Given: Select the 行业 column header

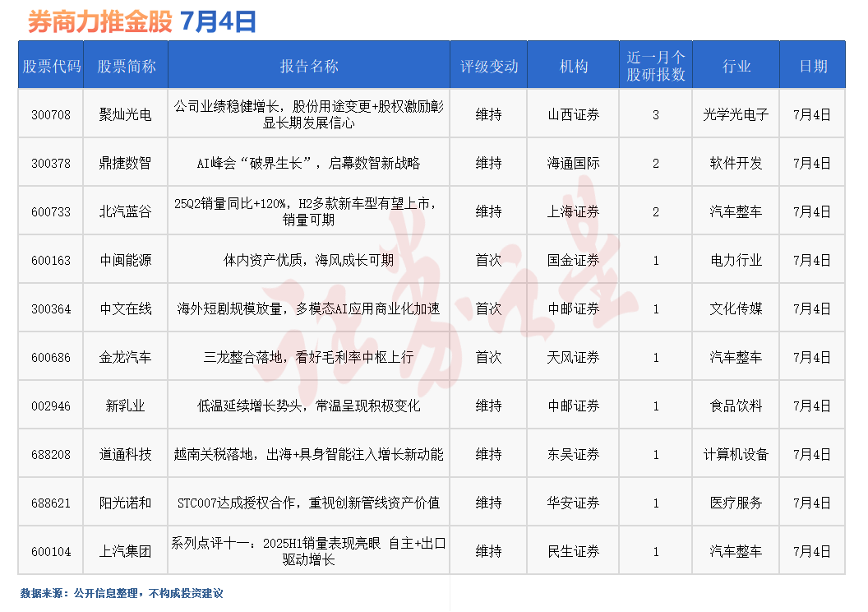Looking at the screenshot, I should pos(736,67).
